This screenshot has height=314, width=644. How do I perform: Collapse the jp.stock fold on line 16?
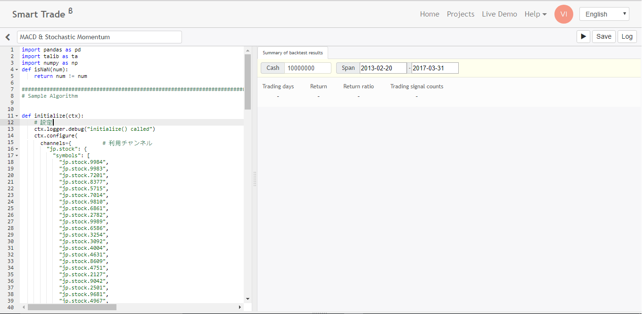coord(17,149)
